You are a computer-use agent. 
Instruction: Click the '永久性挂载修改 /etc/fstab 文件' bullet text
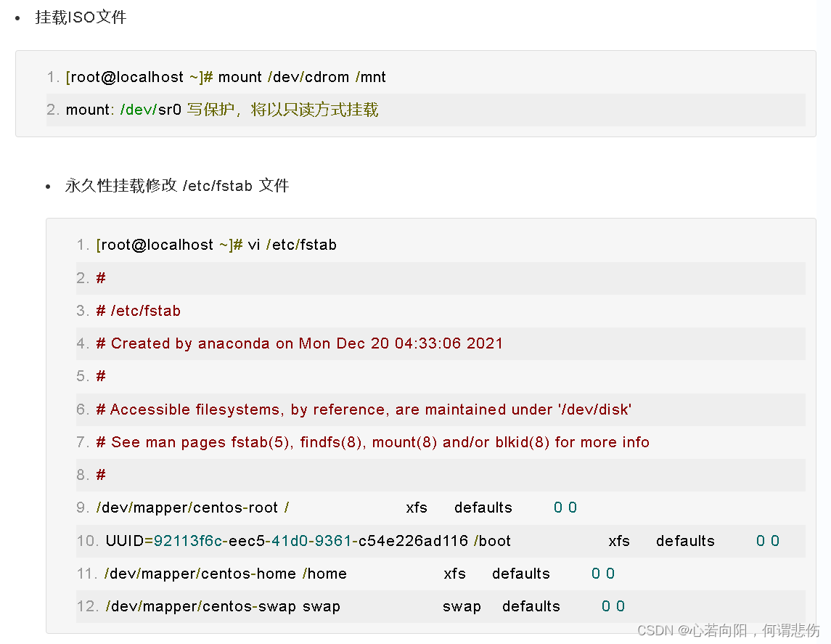click(x=177, y=186)
